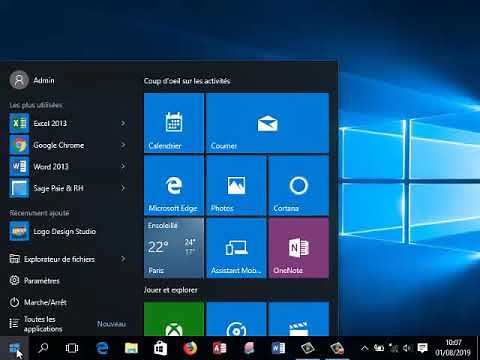Click the Jouer et explorer group heading
This screenshot has width=480, height=360.
171,290
